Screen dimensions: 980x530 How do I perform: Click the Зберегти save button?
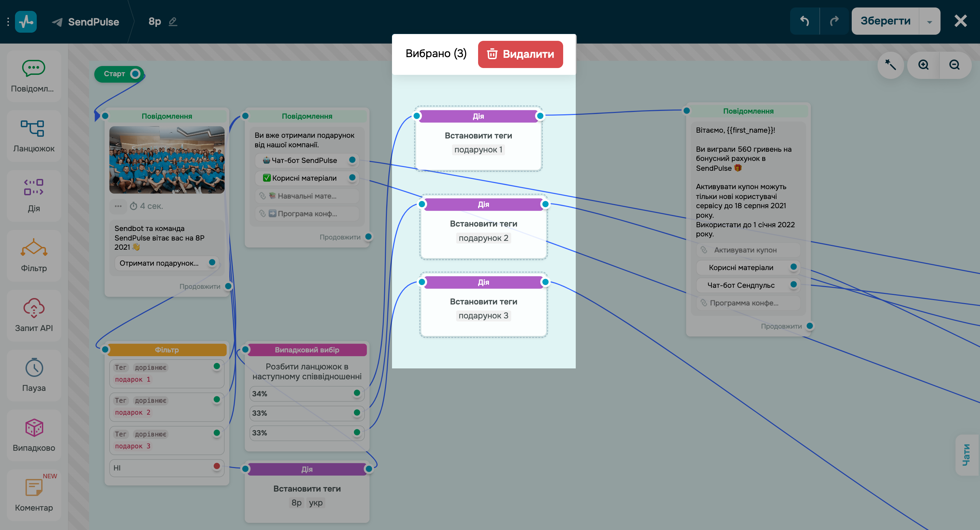(885, 21)
